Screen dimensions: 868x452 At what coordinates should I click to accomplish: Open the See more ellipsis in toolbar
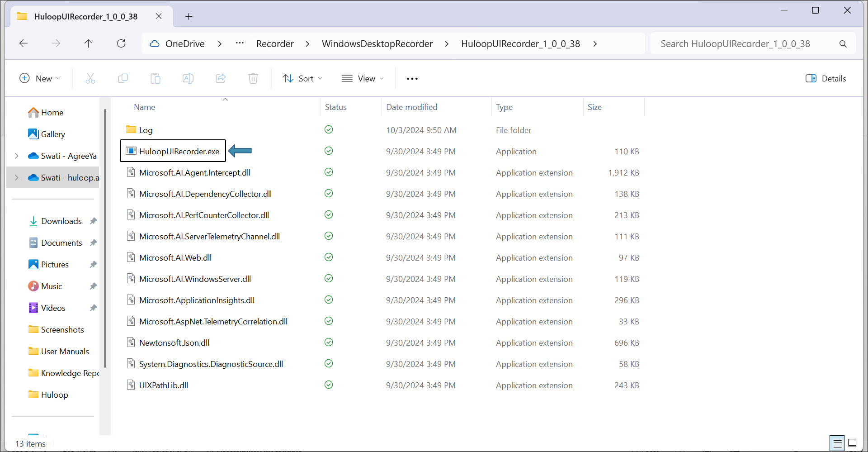412,79
